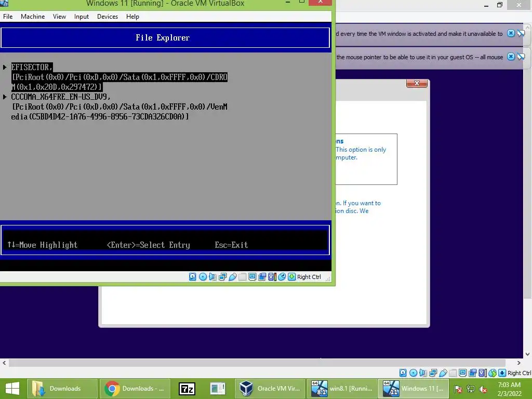Click don't-show-again icon on 'VM window is activated' notification

coord(521,33)
